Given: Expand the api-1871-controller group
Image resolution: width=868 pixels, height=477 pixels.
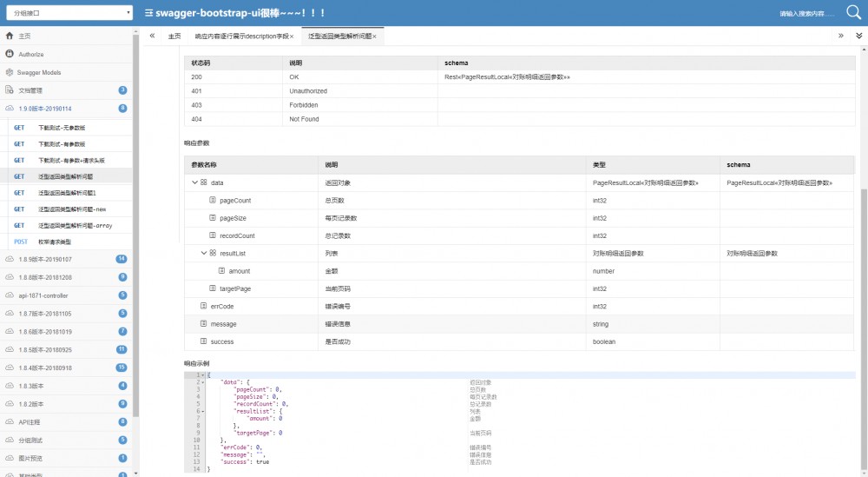Looking at the screenshot, I should (x=67, y=295).
